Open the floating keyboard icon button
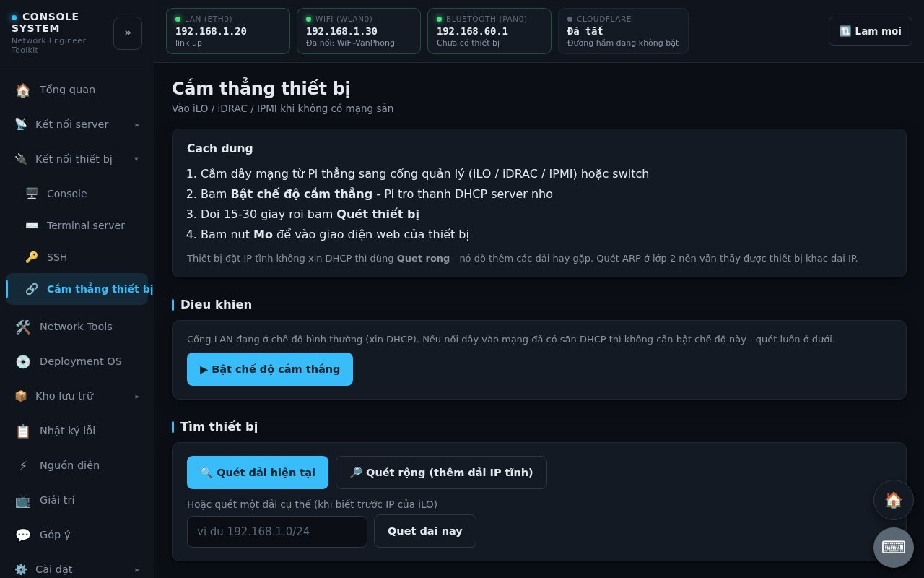 click(894, 548)
